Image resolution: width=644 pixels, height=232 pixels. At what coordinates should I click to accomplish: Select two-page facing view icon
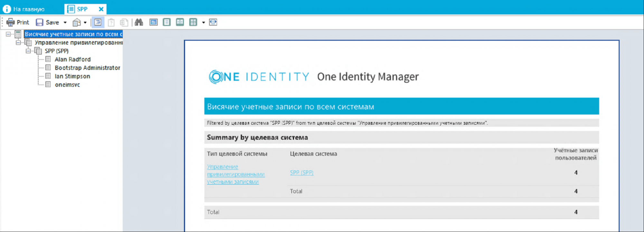pyautogui.click(x=180, y=22)
